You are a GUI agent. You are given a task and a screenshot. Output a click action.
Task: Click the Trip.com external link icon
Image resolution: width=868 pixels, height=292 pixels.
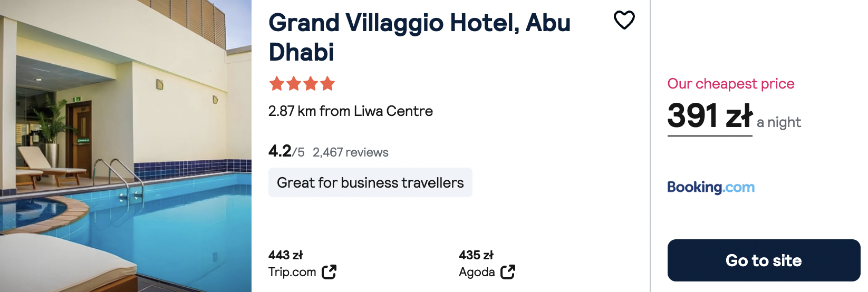tap(329, 272)
